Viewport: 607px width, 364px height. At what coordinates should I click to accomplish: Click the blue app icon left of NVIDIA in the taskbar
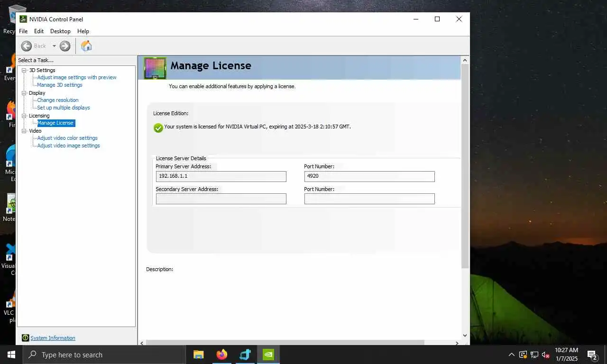click(x=245, y=355)
